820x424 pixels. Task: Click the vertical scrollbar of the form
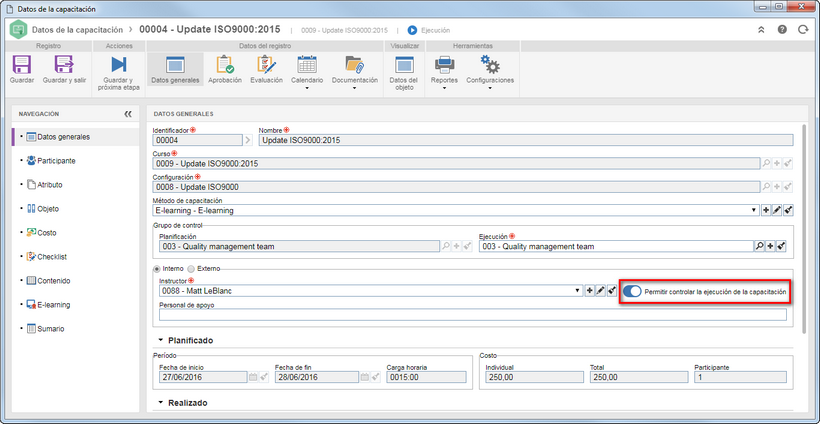click(806, 228)
